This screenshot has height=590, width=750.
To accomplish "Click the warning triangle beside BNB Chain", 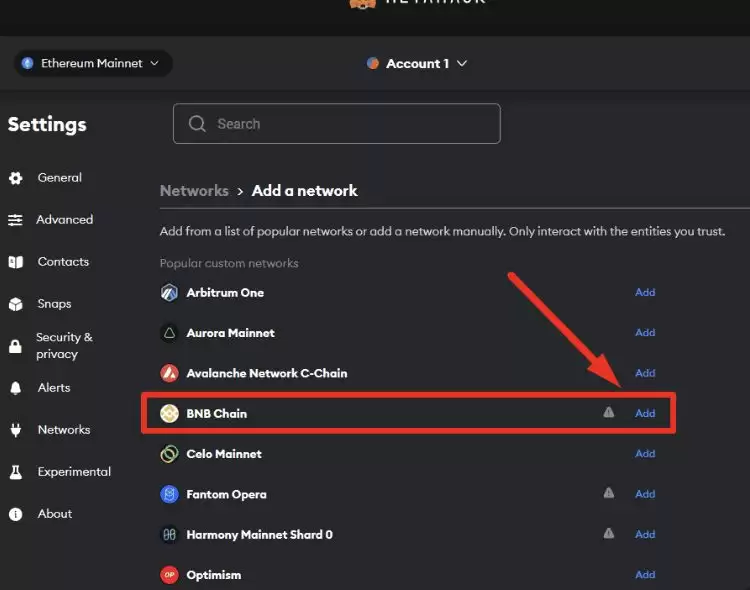I will point(608,413).
